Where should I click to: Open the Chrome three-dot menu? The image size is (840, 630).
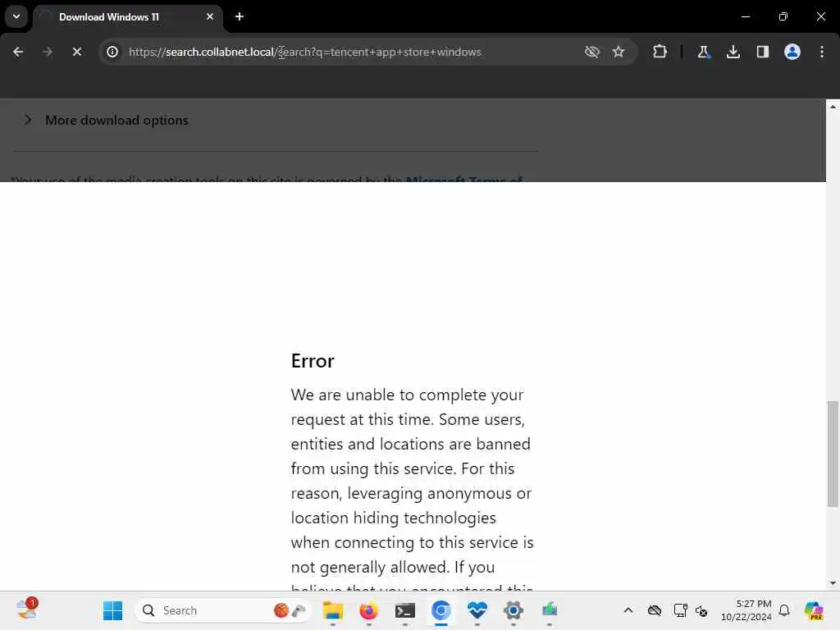pyautogui.click(x=821, y=52)
